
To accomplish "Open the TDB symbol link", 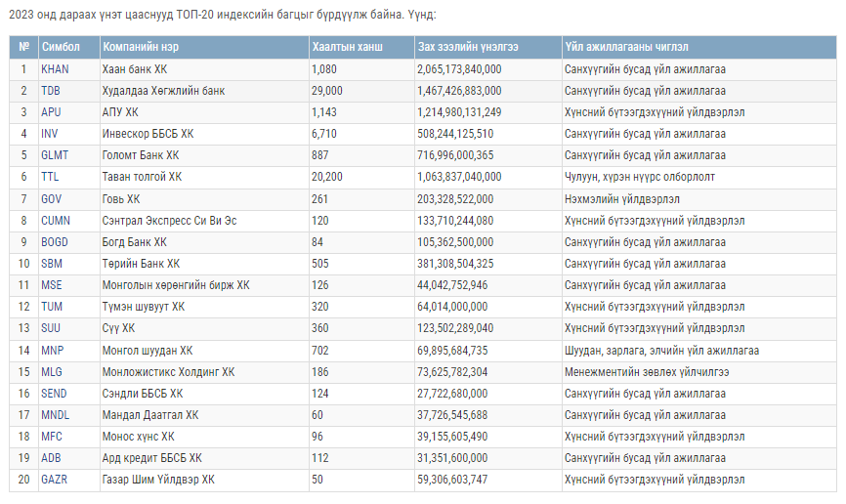I will point(51,91).
